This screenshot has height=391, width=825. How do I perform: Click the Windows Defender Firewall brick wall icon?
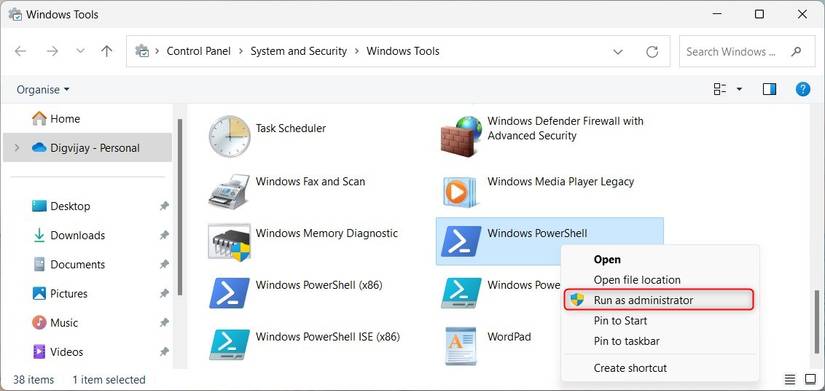click(x=461, y=136)
